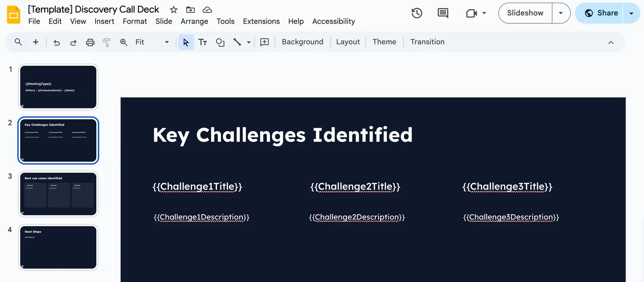Select the Next Steps slide thumbnail

tap(58, 248)
